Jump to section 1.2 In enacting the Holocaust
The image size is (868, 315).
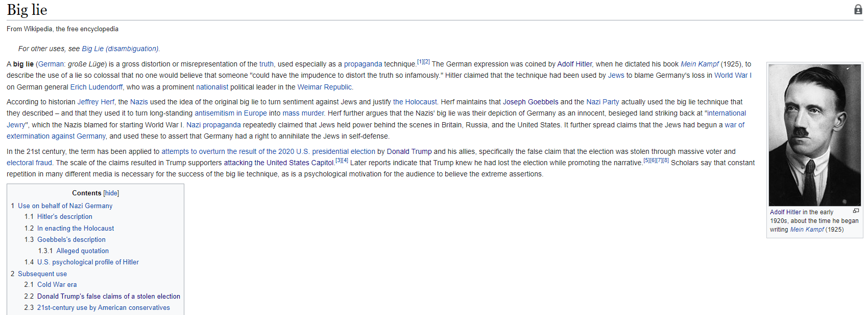(x=75, y=229)
